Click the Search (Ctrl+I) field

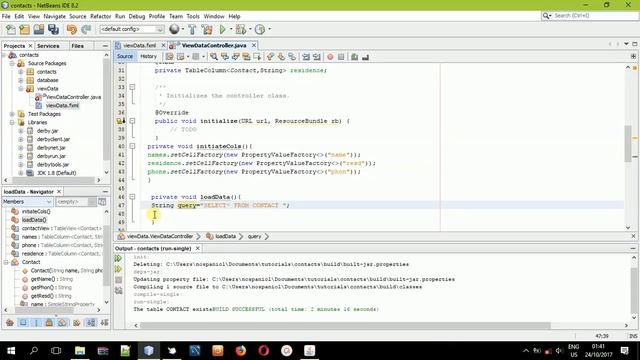[589, 16]
